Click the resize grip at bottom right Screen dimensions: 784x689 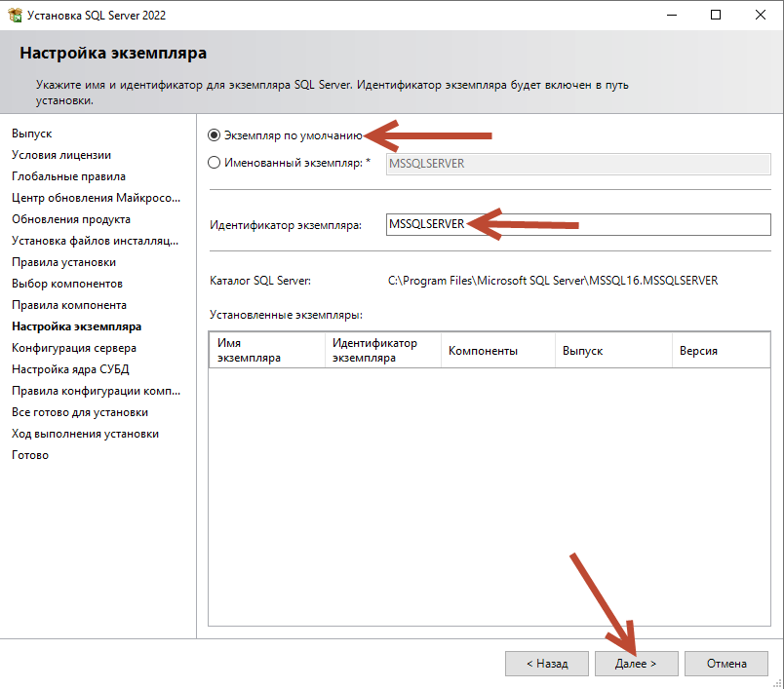(777, 683)
